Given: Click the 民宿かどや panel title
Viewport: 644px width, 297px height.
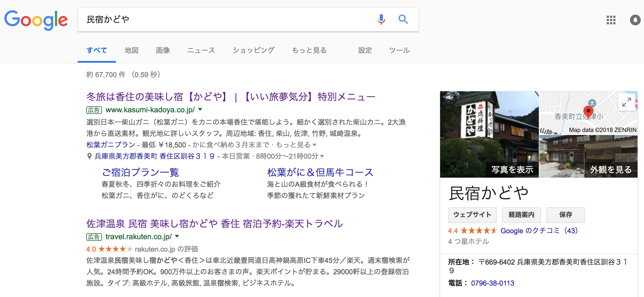Looking at the screenshot, I should (488, 193).
